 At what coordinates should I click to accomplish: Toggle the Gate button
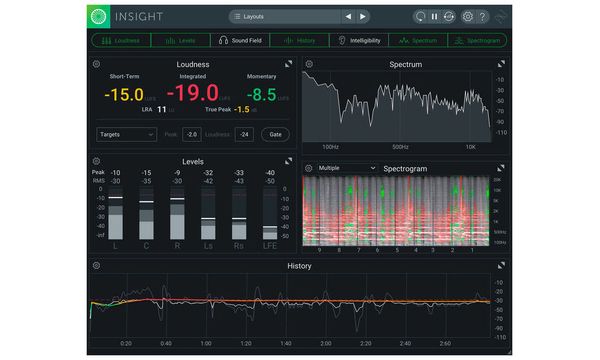[275, 134]
